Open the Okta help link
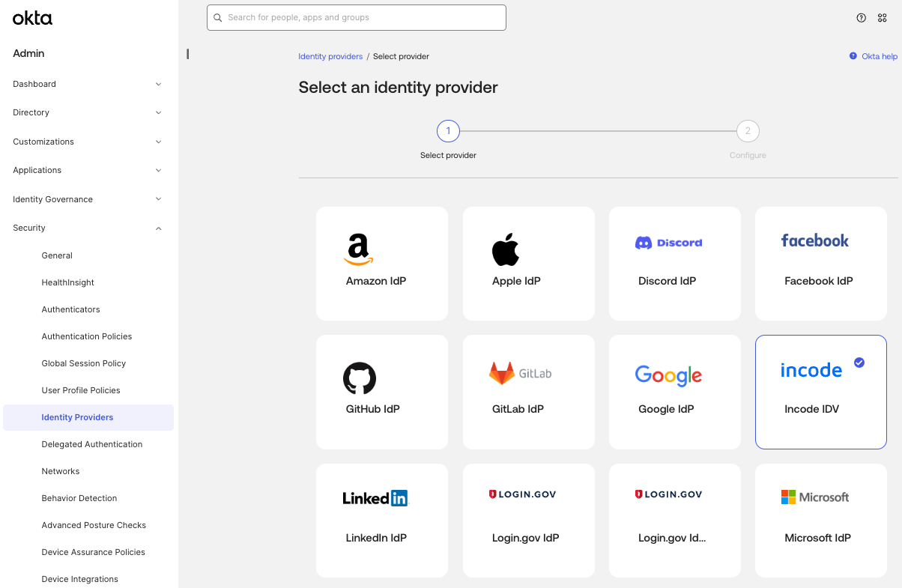Viewport: 902px width, 588px height. pyautogui.click(x=880, y=56)
